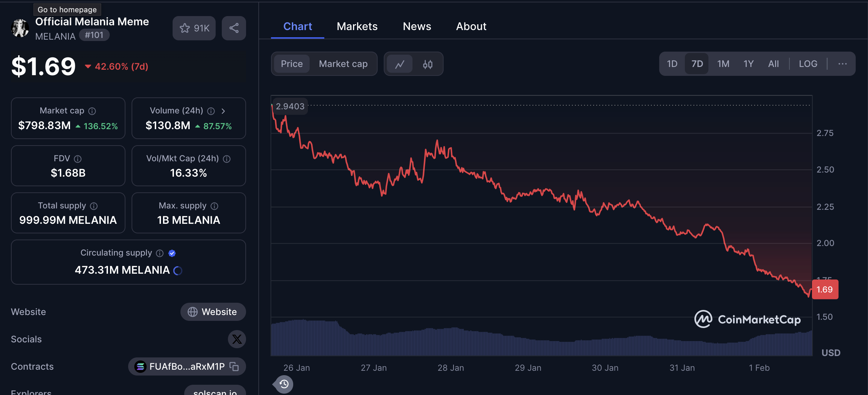Set chart range to 1Y
Screen dimensions: 868x395
748,64
